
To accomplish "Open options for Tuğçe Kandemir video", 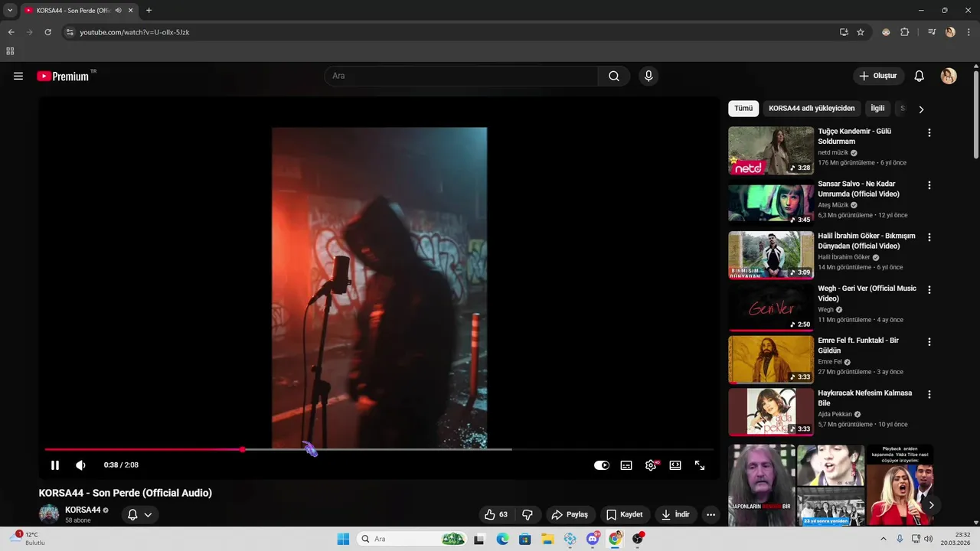I will tap(929, 132).
